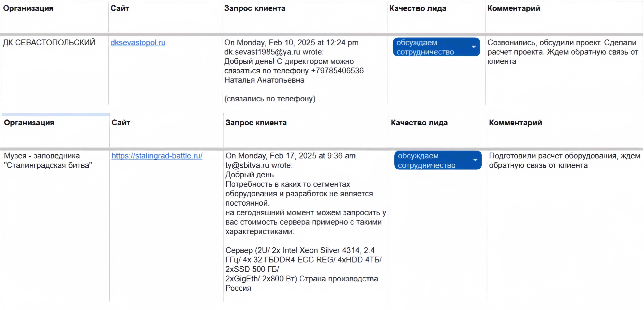Viewport: 644px width, 310px height.
Task: Click the "Организация" header in the top table
Action: [x=28, y=9]
